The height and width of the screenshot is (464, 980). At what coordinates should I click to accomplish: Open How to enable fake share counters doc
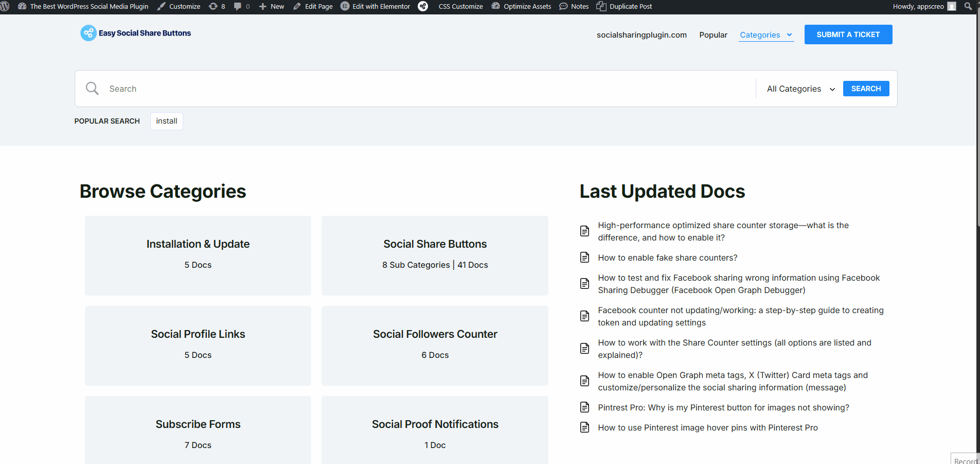click(x=667, y=257)
